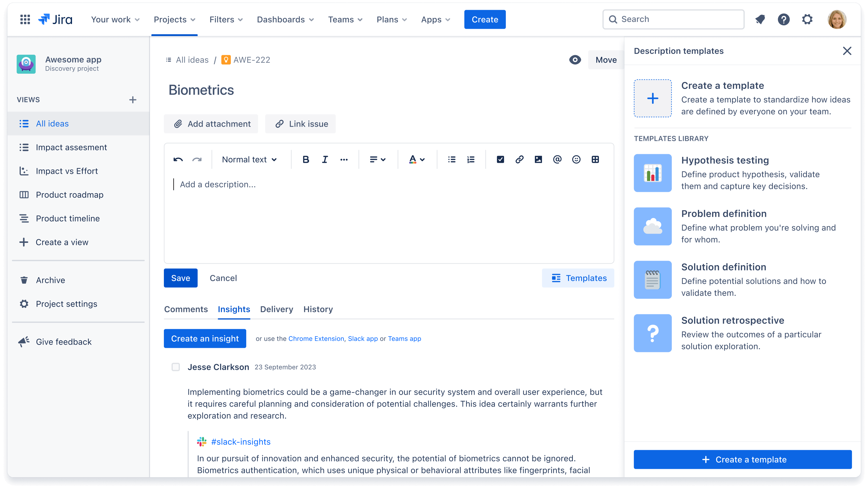Switch to the Delivery tab
This screenshot has width=868, height=489.
click(276, 309)
